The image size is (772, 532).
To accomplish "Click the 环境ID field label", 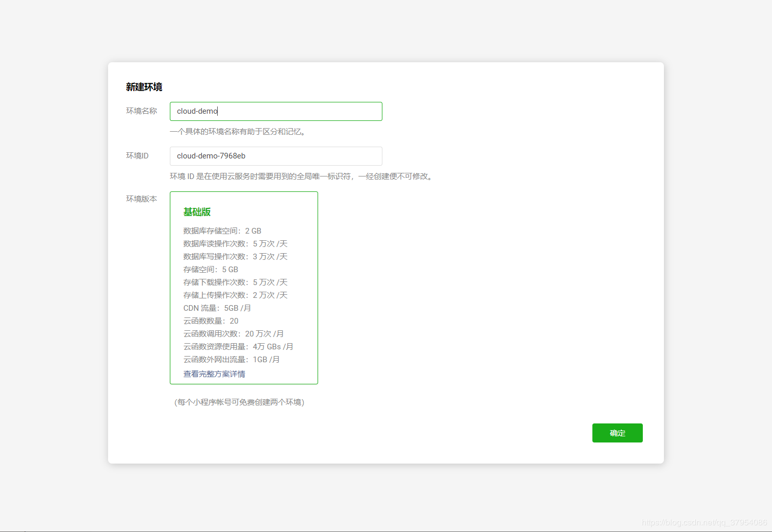I will [x=137, y=155].
